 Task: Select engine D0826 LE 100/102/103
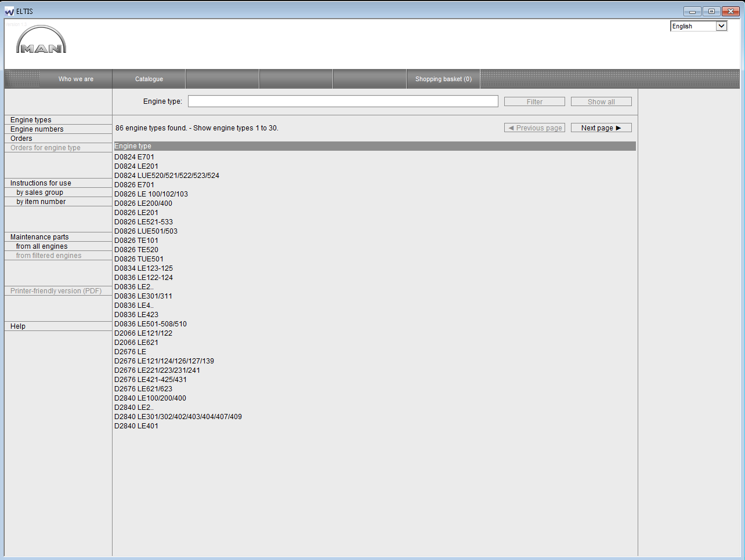(x=151, y=194)
